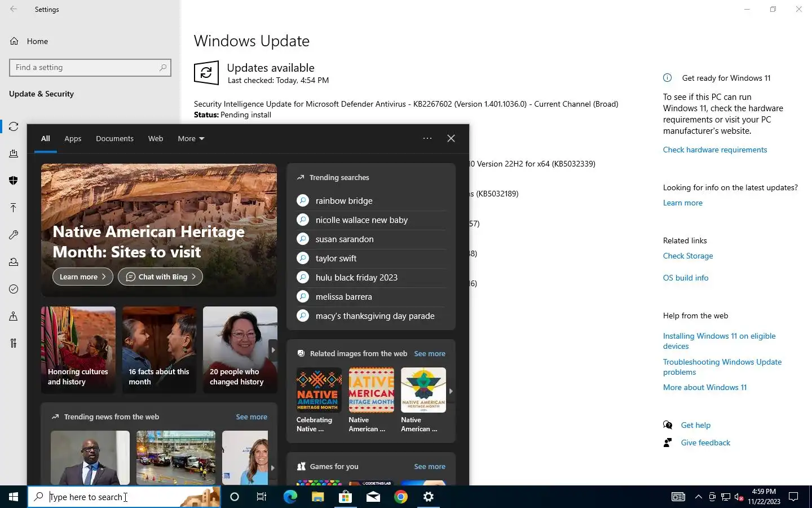Open Installing Windows 11 on eligible devices
The width and height of the screenshot is (812, 508).
point(720,341)
